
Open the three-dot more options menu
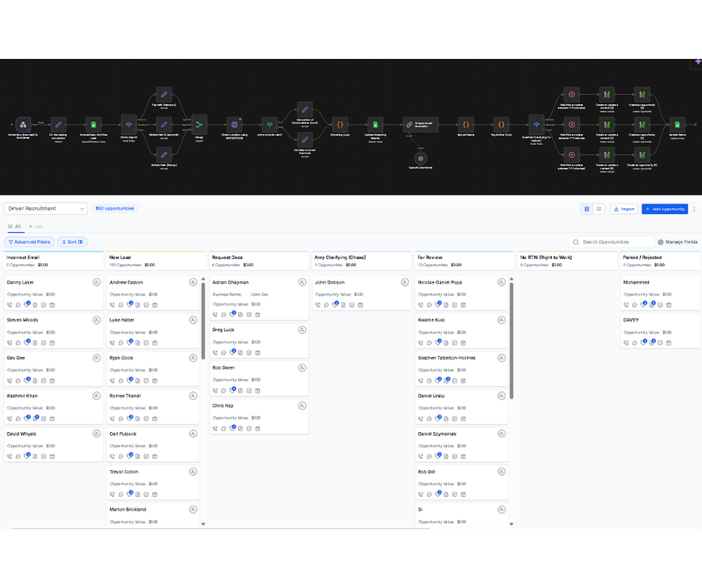(695, 209)
